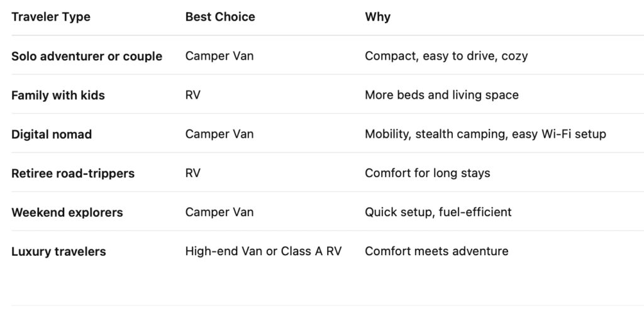
Task: Click the "High-end Van or Class A RV" cell
Action: click(x=263, y=251)
